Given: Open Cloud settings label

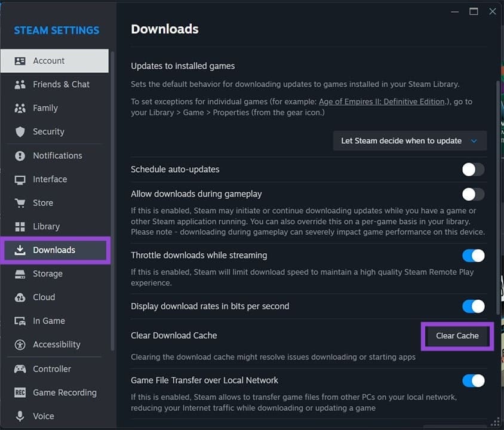Looking at the screenshot, I should point(44,297).
